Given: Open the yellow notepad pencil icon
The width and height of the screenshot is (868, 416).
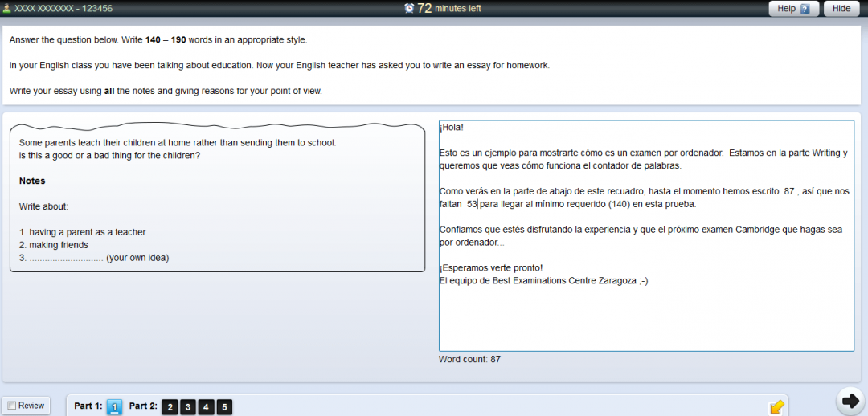Looking at the screenshot, I should tap(776, 406).
